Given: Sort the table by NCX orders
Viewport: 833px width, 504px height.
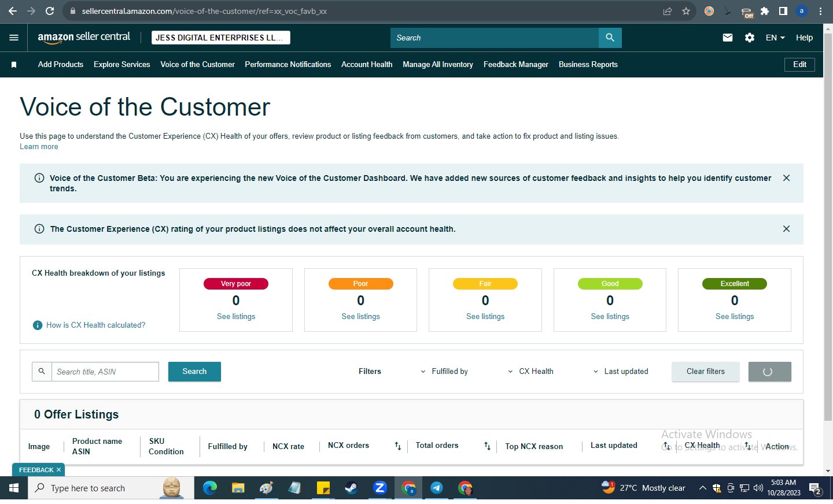Looking at the screenshot, I should click(398, 446).
